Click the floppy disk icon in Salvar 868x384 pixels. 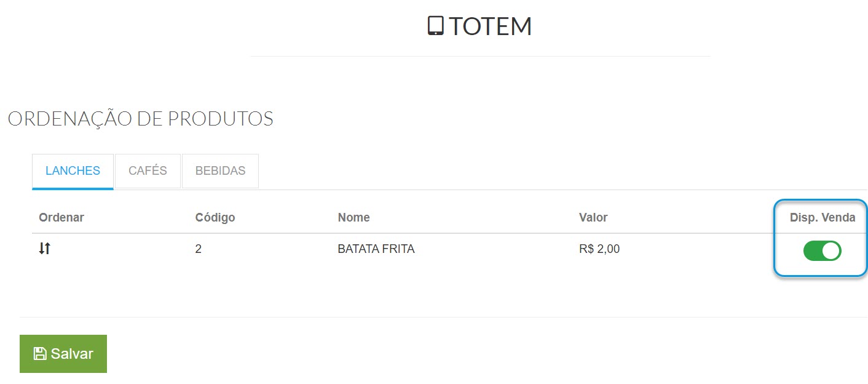40,353
